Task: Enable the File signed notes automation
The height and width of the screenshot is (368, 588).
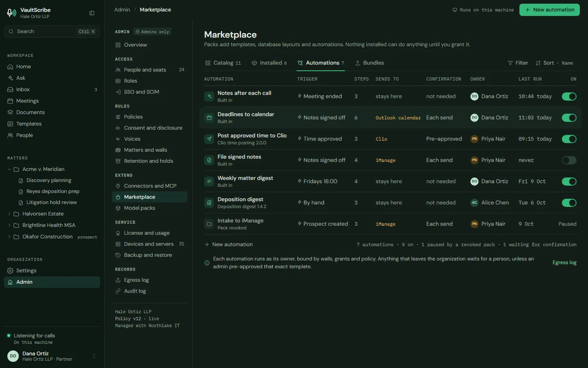Action: [x=569, y=160]
